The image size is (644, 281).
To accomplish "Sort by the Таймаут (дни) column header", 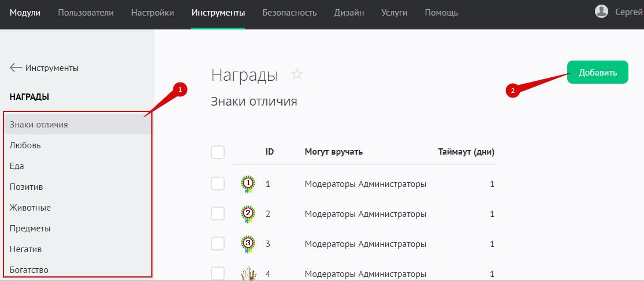I will coord(466,152).
